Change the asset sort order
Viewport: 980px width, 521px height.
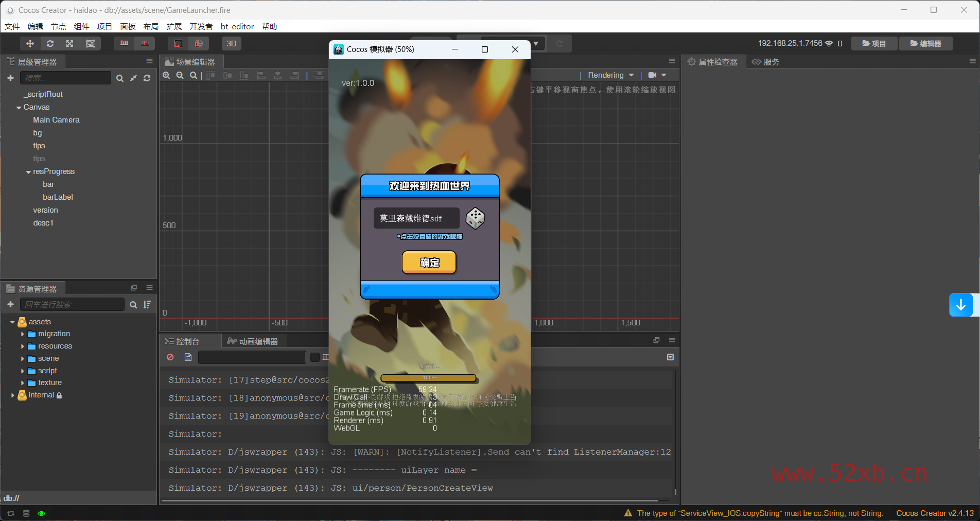tap(147, 305)
